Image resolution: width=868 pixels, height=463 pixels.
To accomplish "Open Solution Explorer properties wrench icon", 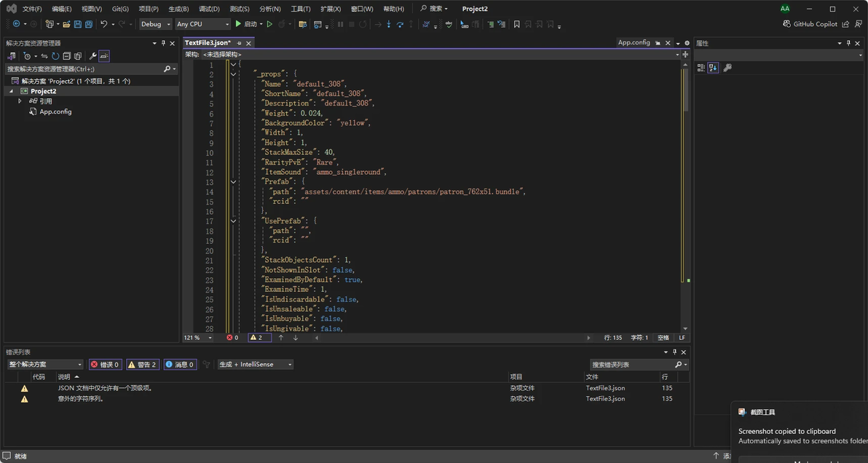I will (x=92, y=56).
